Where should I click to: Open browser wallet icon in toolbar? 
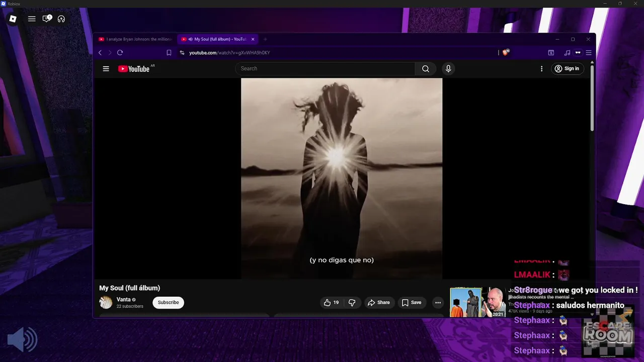pyautogui.click(x=551, y=53)
